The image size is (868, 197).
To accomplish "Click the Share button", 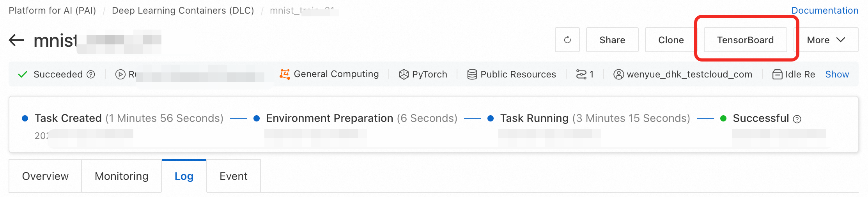I will pos(612,40).
